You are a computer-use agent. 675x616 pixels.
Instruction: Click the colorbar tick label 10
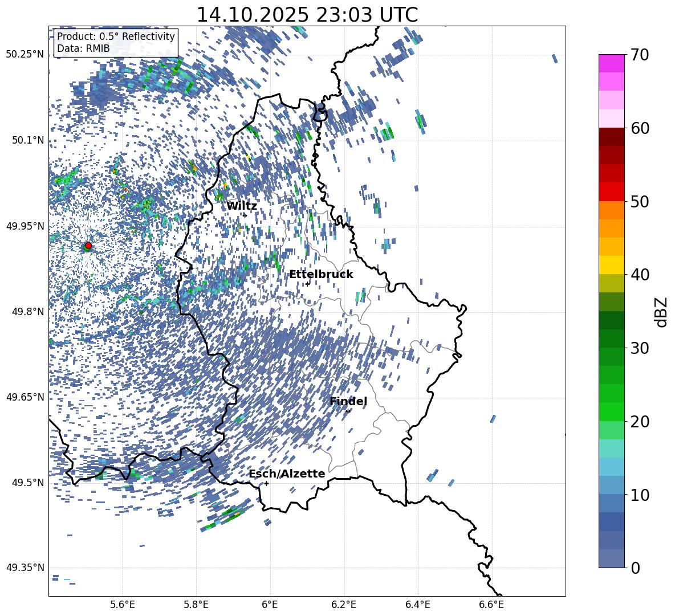pyautogui.click(x=640, y=495)
